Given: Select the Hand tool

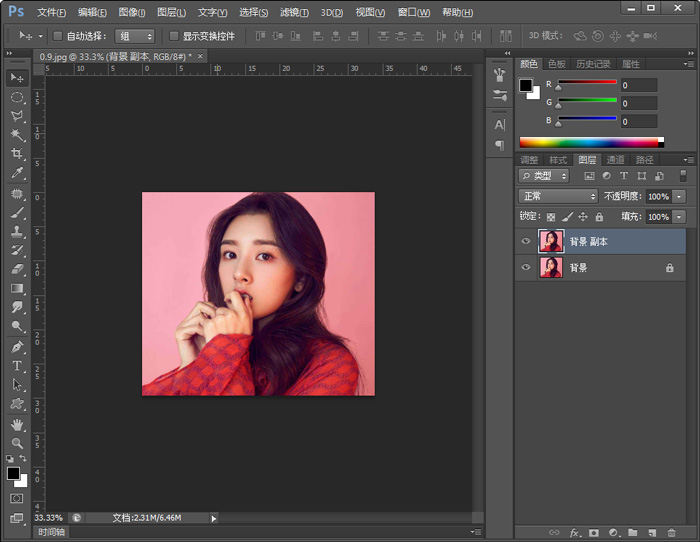Looking at the screenshot, I should (x=17, y=424).
